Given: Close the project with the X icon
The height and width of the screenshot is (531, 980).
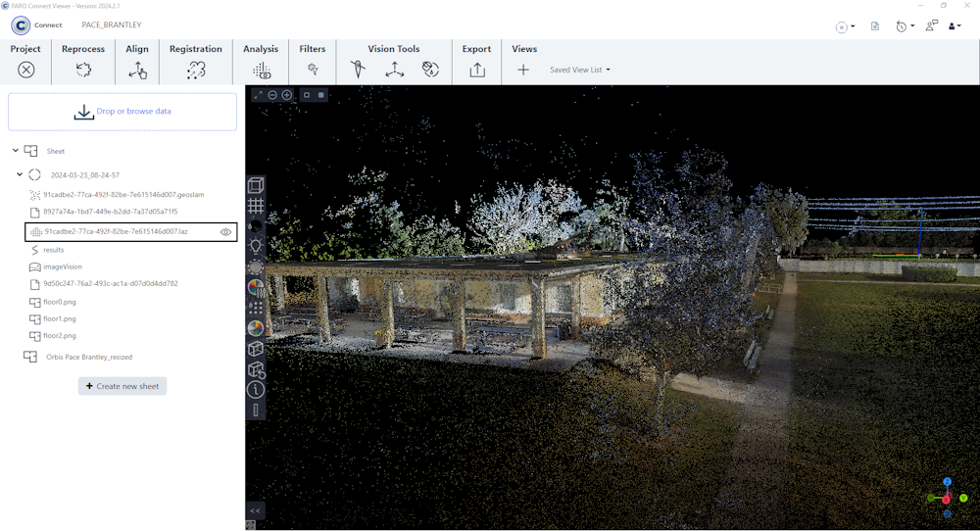Looking at the screenshot, I should point(26,70).
